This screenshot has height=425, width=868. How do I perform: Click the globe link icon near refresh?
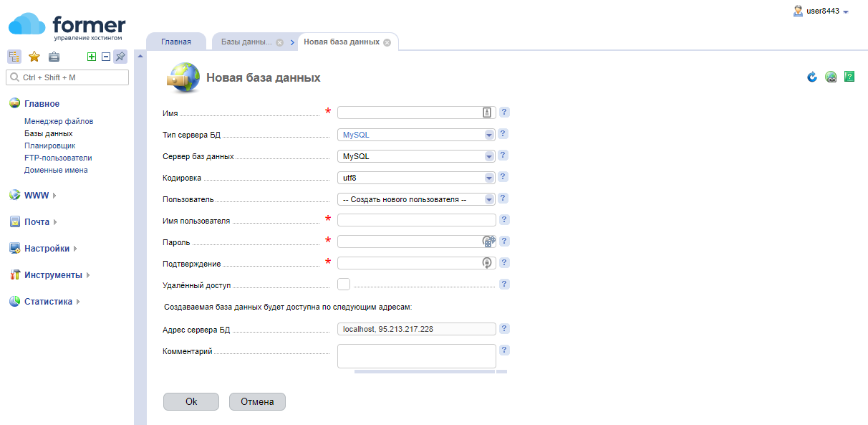831,77
